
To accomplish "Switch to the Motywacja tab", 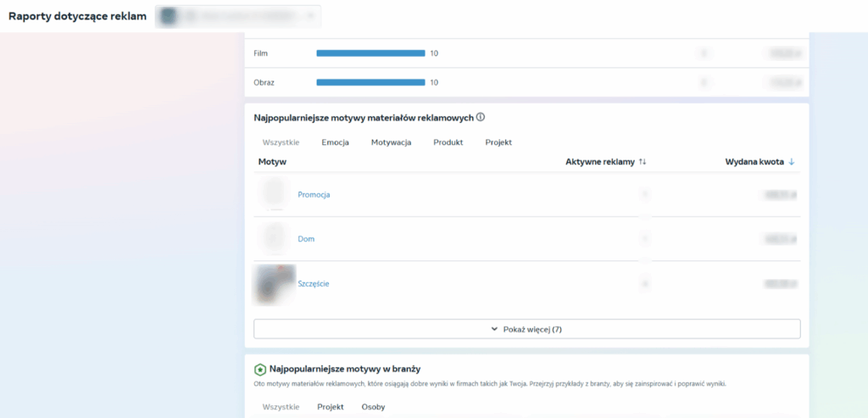I will tap(391, 142).
